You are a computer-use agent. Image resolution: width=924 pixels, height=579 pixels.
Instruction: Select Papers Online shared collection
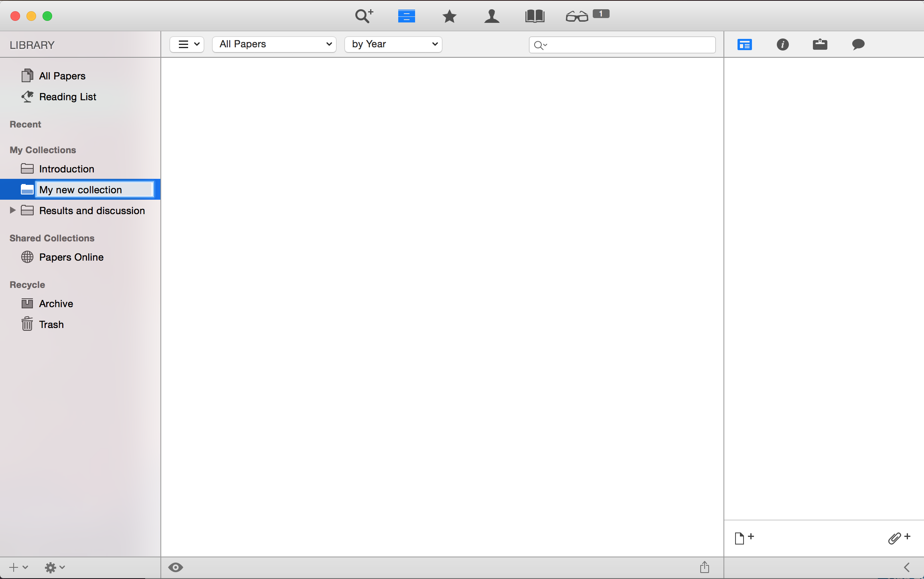(x=80, y=257)
